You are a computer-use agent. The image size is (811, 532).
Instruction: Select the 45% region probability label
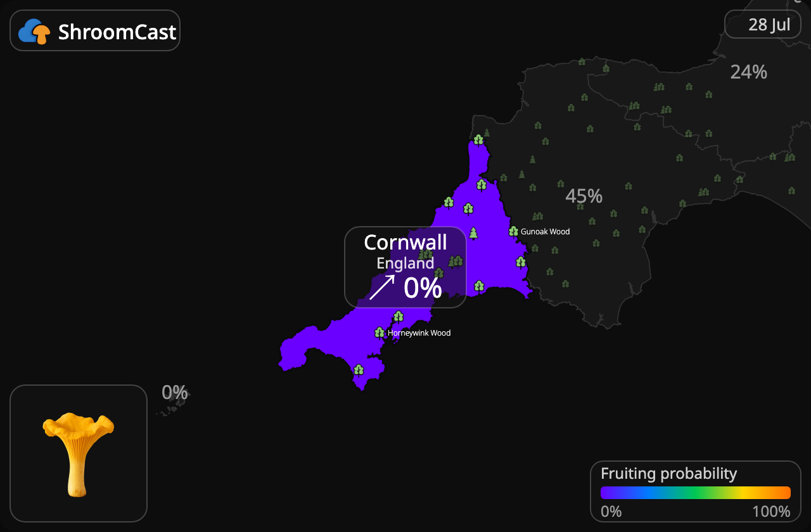pos(584,196)
